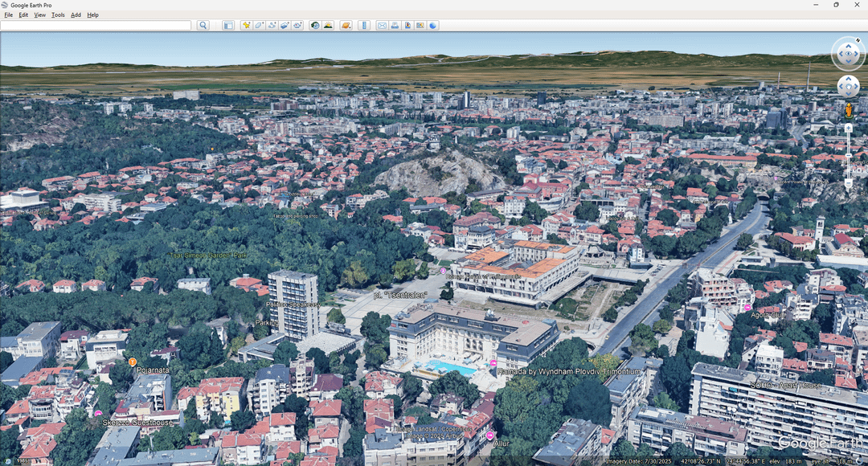Start the Record a Tour tool
The width and height of the screenshot is (868, 466).
coord(297,26)
